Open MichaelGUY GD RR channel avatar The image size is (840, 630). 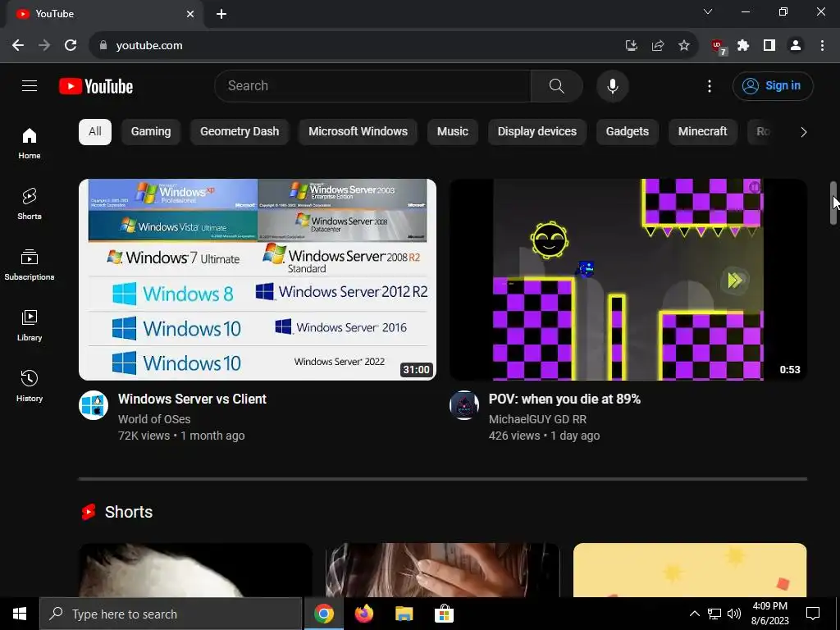464,405
